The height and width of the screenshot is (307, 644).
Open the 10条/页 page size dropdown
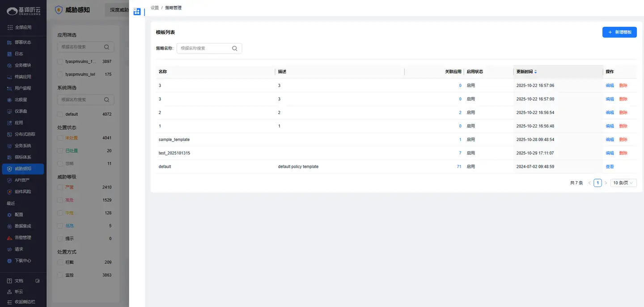[x=623, y=183]
